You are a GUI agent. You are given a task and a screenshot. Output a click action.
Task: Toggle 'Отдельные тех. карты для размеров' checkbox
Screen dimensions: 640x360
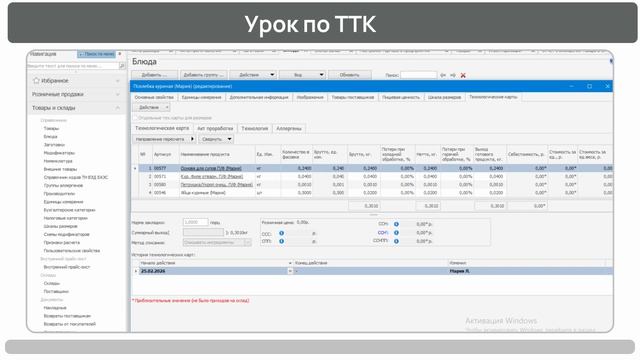(x=135, y=118)
